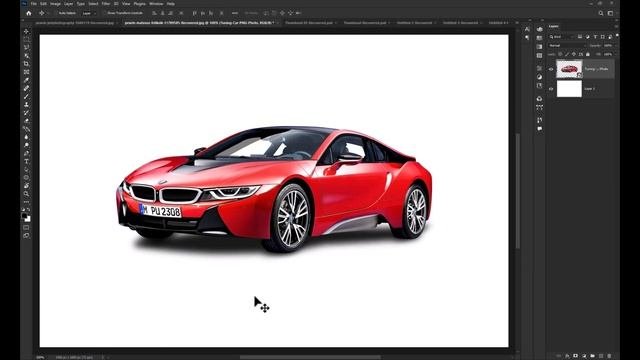Select the Crop tool
This screenshot has width=640, height=360.
(27, 64)
